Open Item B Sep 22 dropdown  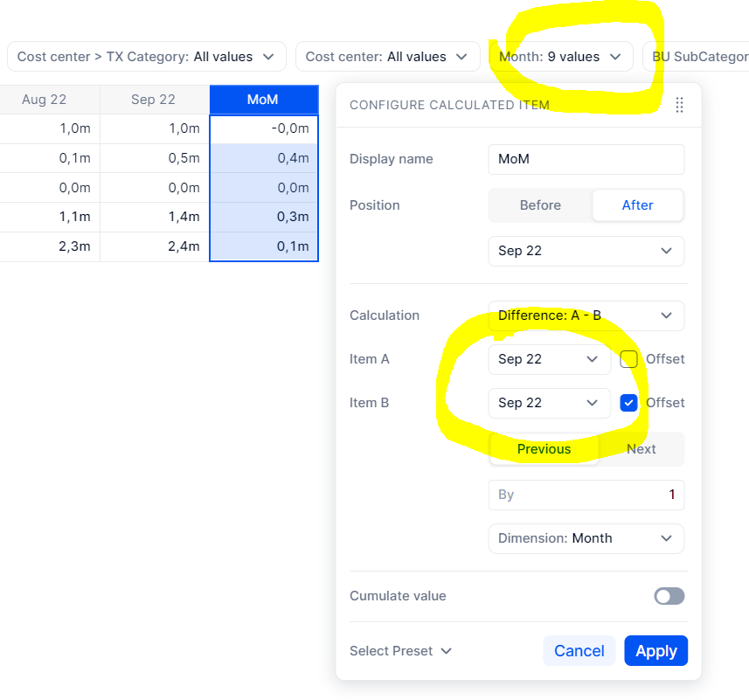(550, 403)
